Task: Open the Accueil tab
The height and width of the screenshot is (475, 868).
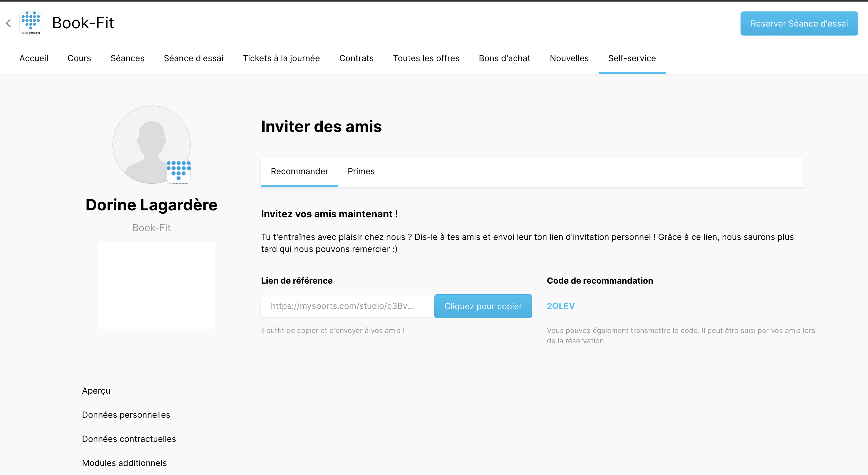Action: [x=34, y=58]
